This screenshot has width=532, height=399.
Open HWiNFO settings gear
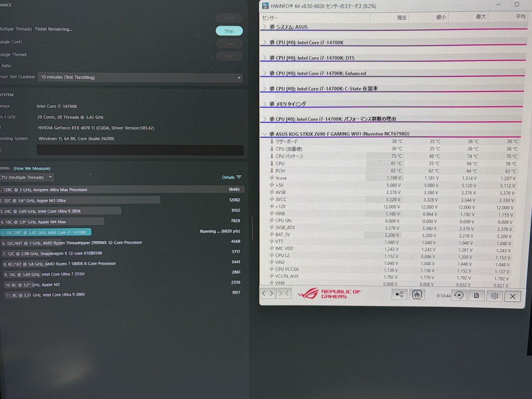click(494, 296)
